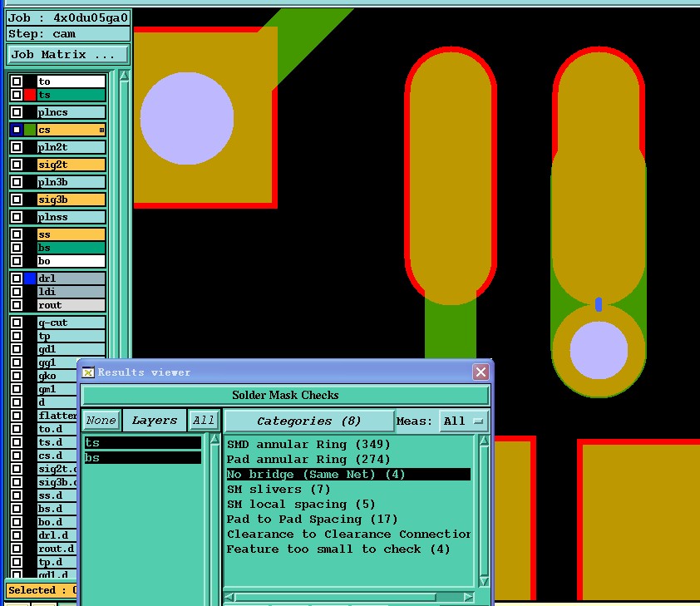Toggle the checkbox for layer 'rout'
700x606 pixels.
click(x=17, y=305)
